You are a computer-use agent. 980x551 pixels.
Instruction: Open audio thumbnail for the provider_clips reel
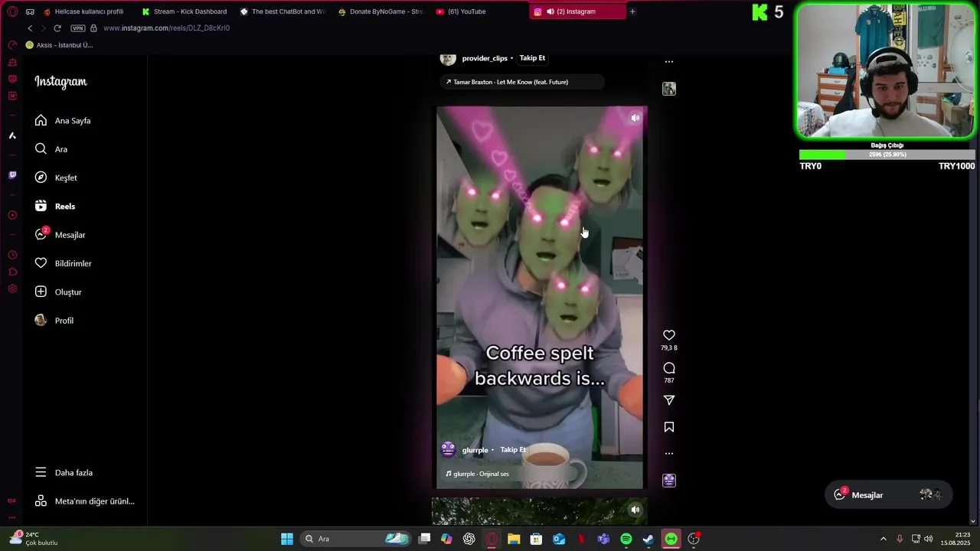click(x=669, y=89)
